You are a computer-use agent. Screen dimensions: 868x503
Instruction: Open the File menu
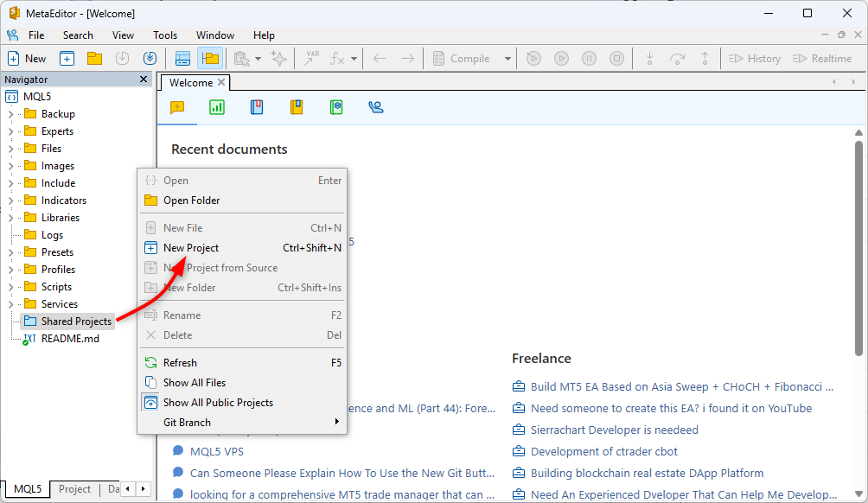pos(36,35)
